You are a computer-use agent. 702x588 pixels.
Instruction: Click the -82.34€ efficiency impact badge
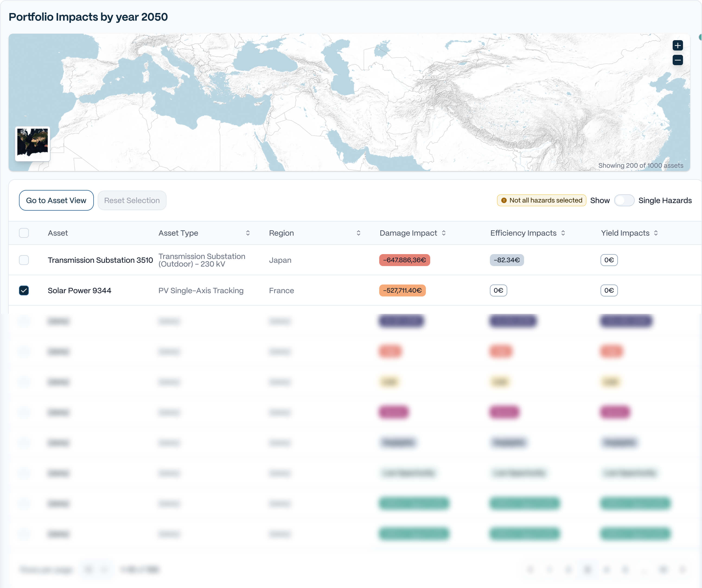(507, 260)
